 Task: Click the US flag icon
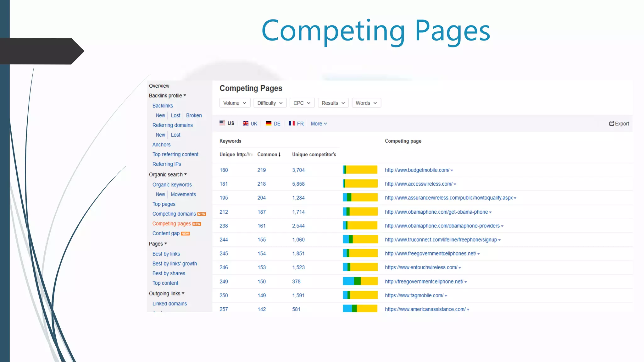[222, 123]
